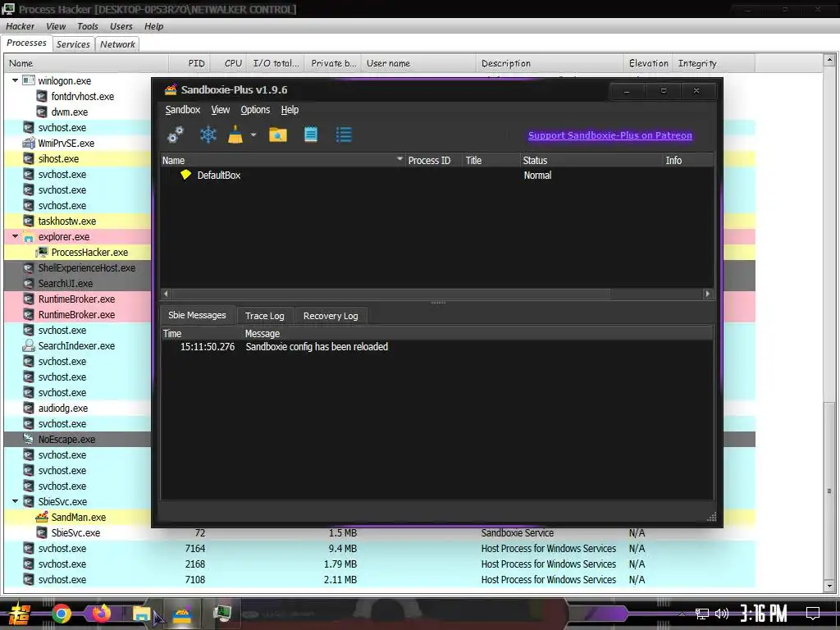Switch to the Sbie Messages tab
840x630 pixels.
[197, 315]
